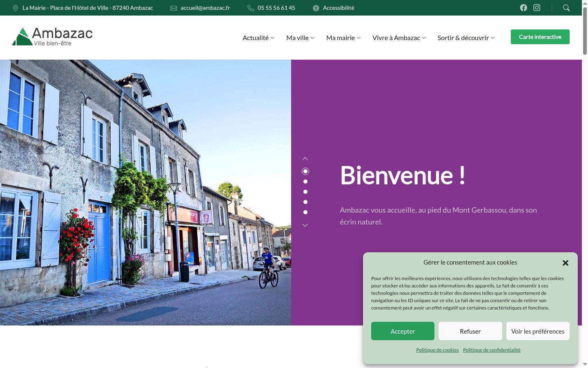588x368 pixels.
Task: Click the Gérer le consentement aux cookies title
Action: 470,263
